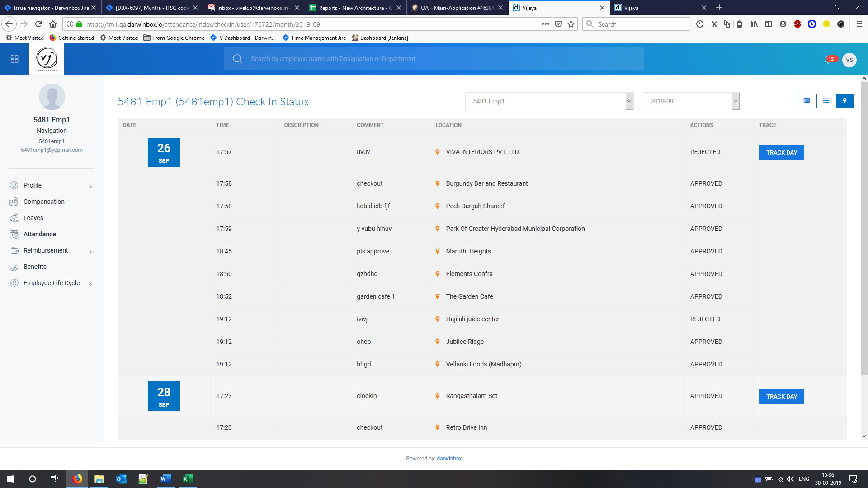
Task: Click TRACK DAY for 28 Sep
Action: point(781,397)
